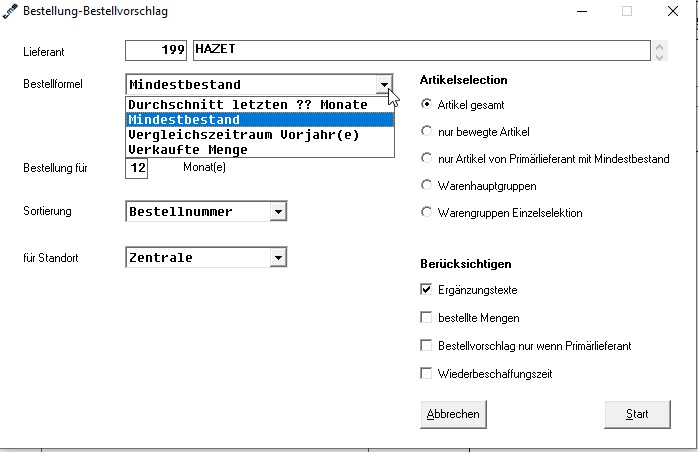Viewport: 698px width, 452px height.
Task: Click the Monat(e) label
Action: (x=204, y=167)
